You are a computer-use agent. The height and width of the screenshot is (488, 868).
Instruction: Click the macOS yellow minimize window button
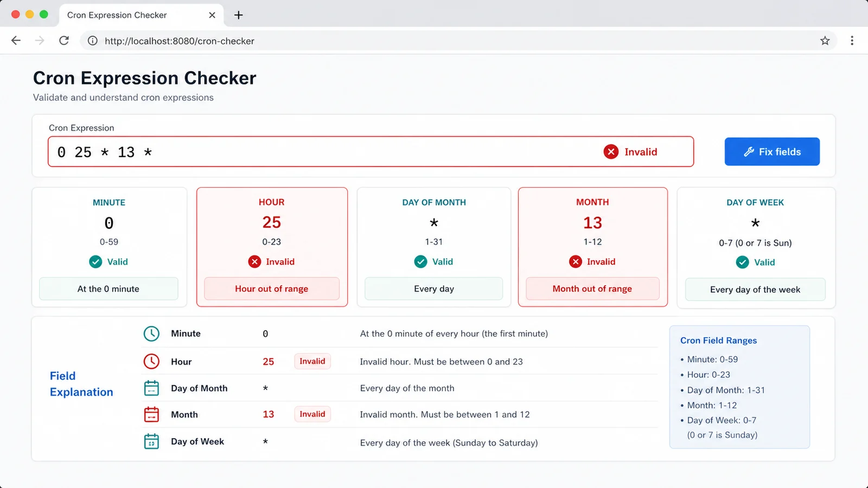coord(30,15)
